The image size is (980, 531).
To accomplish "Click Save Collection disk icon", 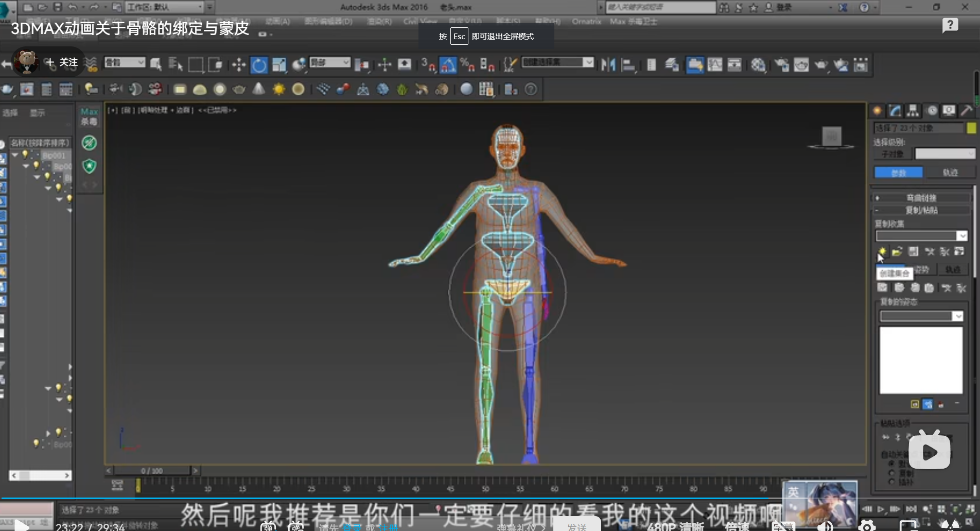I will (913, 251).
